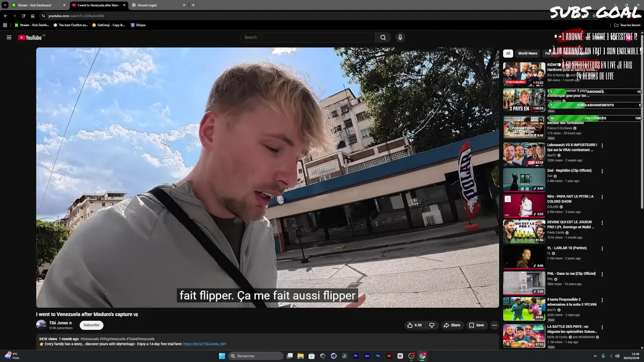Screen dimensions: 644x362
Task: Click the #Venezuela hashtag
Action: [90, 339]
